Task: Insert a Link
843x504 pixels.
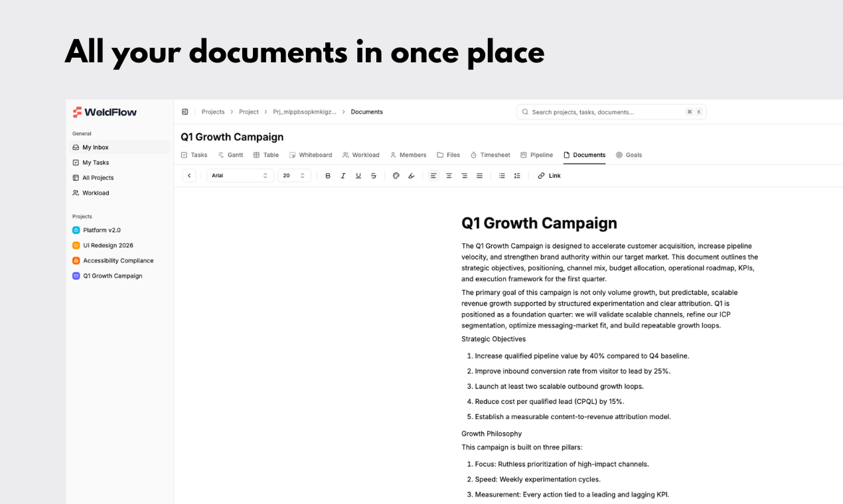Action: coord(549,176)
